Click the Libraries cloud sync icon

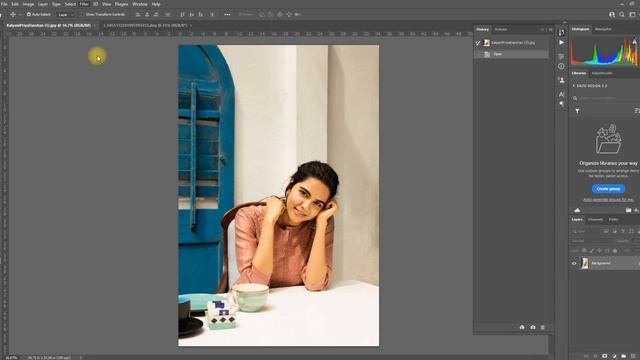[577, 210]
